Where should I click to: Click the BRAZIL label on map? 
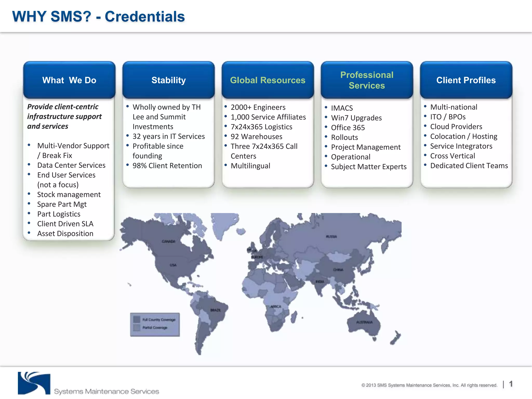pos(215,310)
